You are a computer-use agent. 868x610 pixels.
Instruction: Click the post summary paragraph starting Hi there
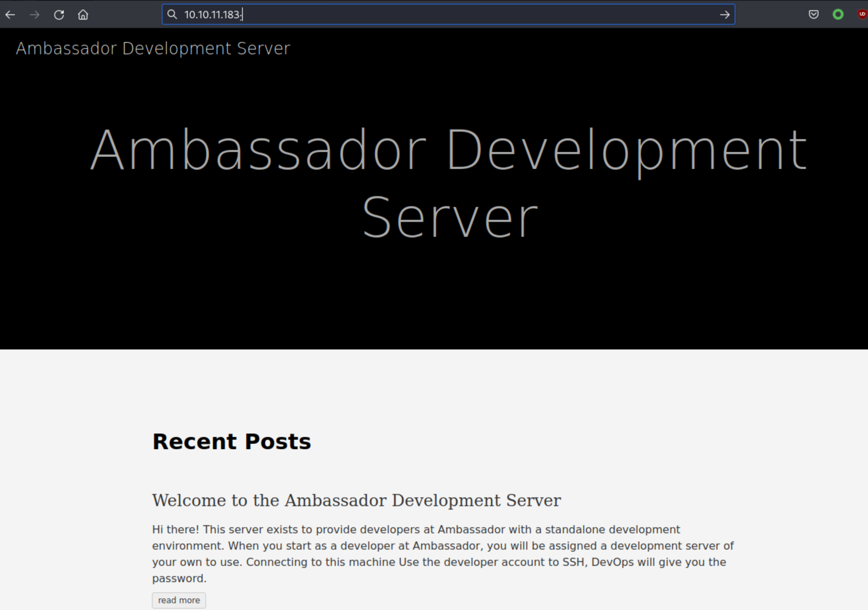(x=442, y=546)
